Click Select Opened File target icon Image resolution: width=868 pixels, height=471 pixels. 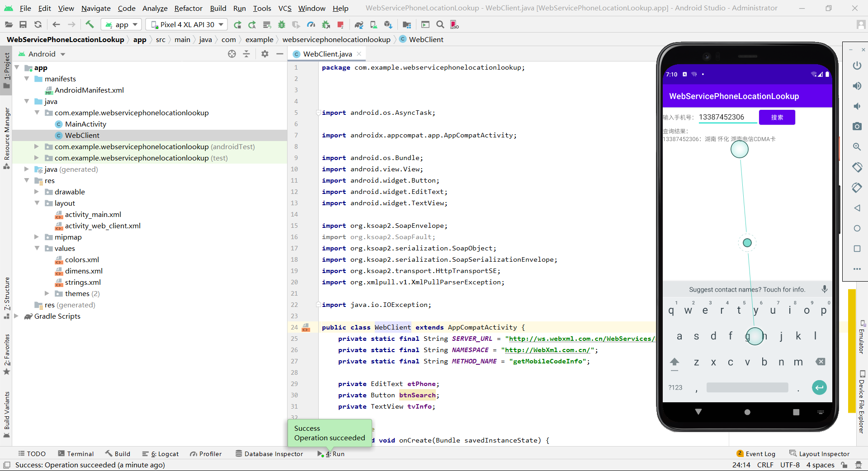coord(232,54)
